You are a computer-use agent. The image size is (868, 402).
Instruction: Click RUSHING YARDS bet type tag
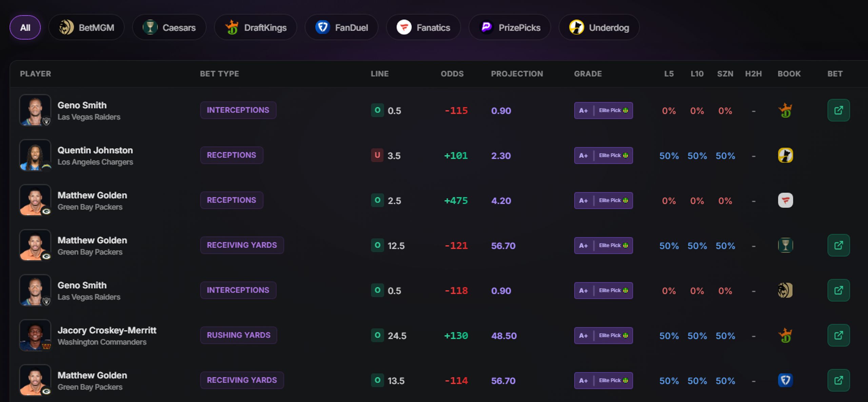239,335
